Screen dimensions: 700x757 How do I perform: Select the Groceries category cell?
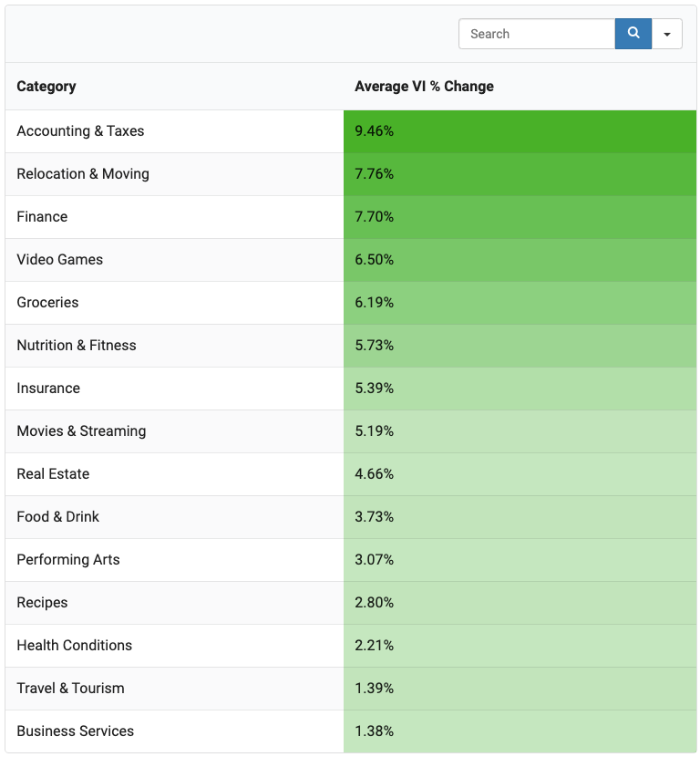point(175,303)
